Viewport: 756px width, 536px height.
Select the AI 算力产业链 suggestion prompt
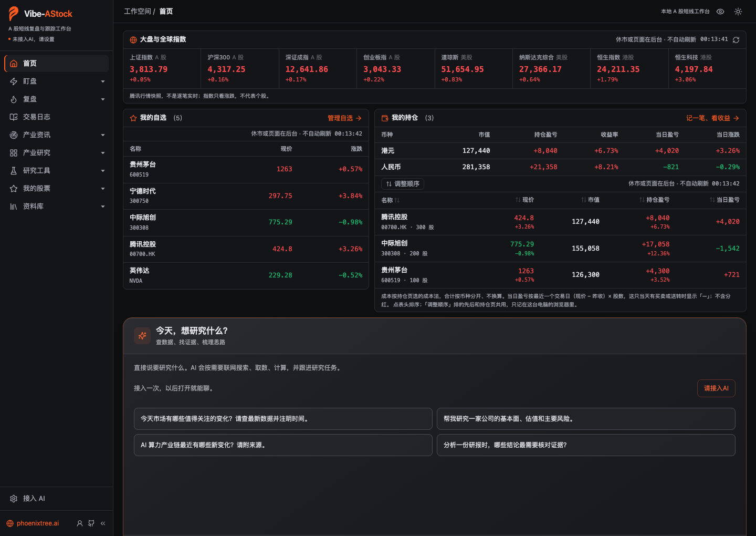(283, 445)
